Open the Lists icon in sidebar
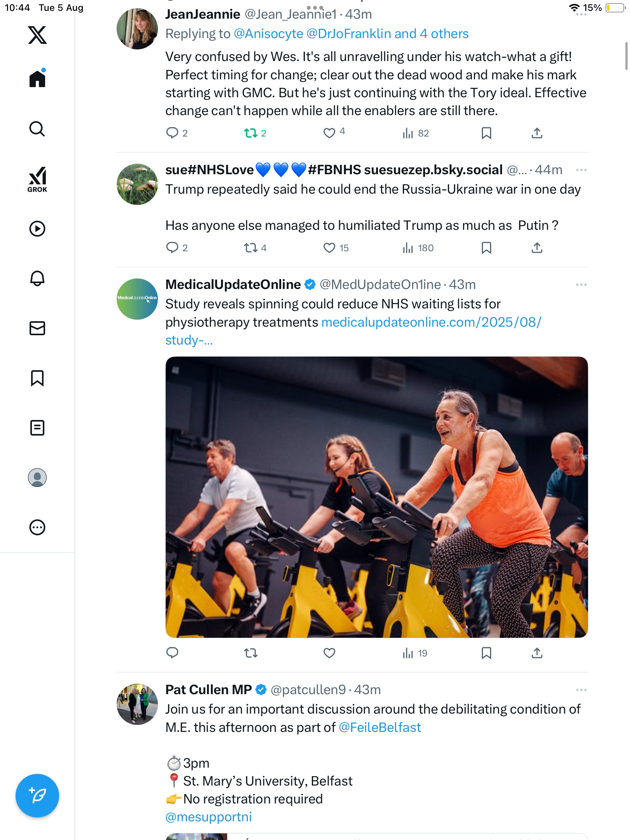 [x=37, y=428]
